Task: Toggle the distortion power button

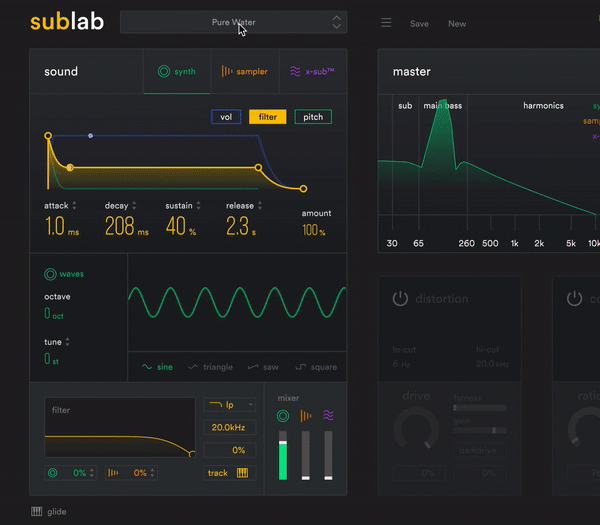Action: 400,298
